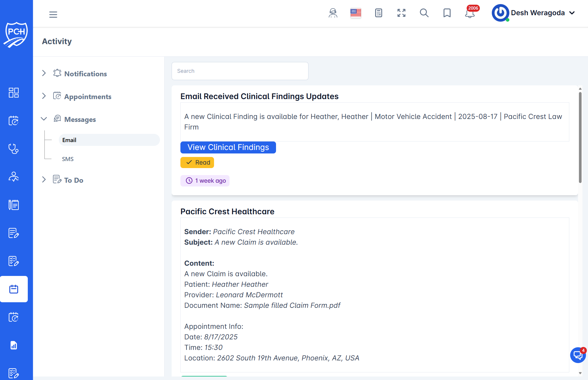
Task: Click the View Clinical Findings button
Action: coord(228,147)
